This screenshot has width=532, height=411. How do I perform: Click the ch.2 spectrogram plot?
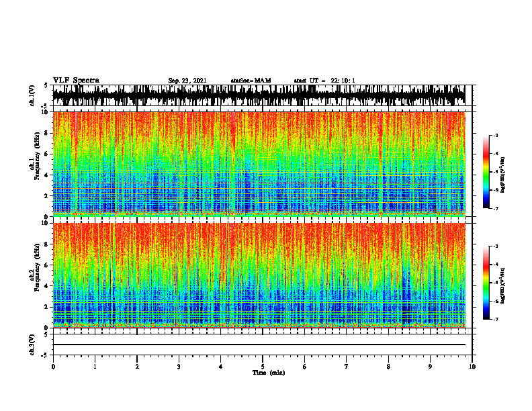pos(259,275)
